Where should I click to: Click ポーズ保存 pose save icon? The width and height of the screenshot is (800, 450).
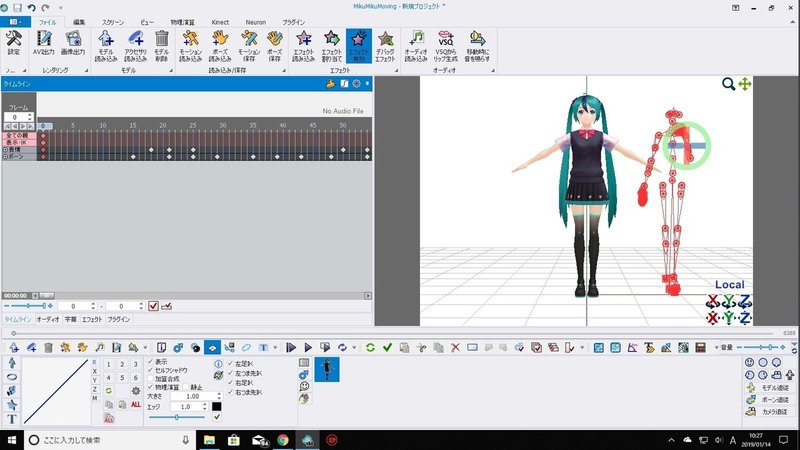[274, 46]
